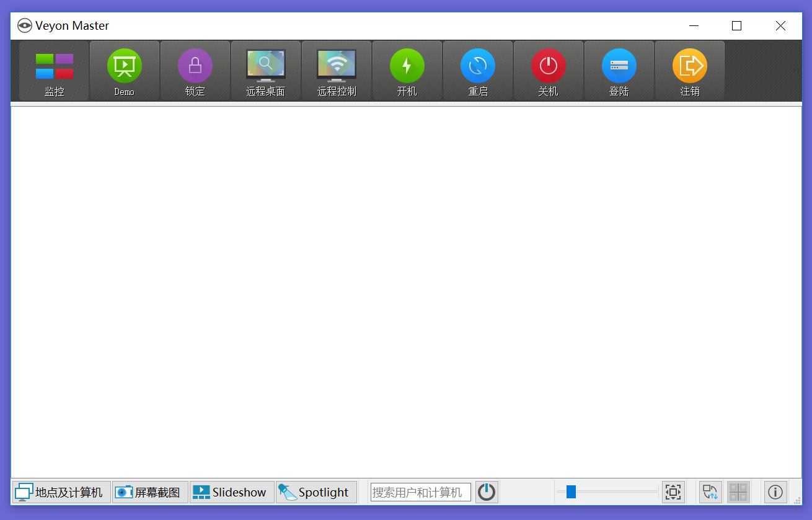Image resolution: width=812 pixels, height=520 pixels.
Task: Click the 搜索用户和计算机 search field
Action: 420,491
